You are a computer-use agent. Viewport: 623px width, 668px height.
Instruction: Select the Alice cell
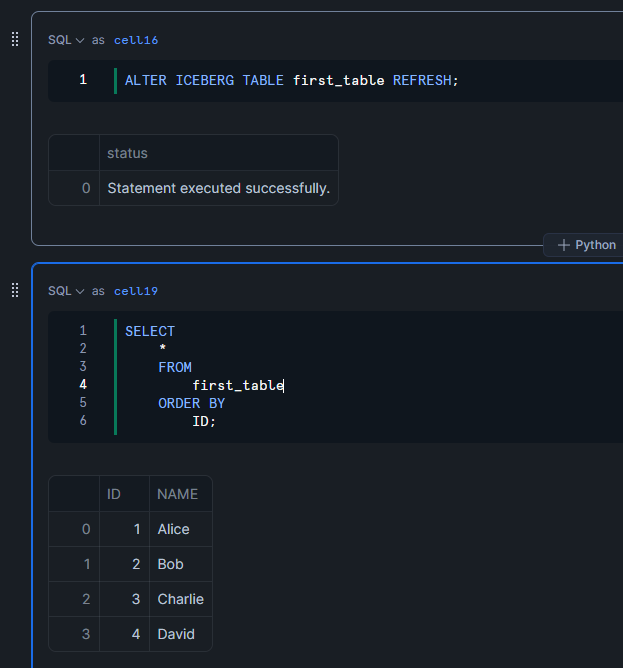(181, 529)
